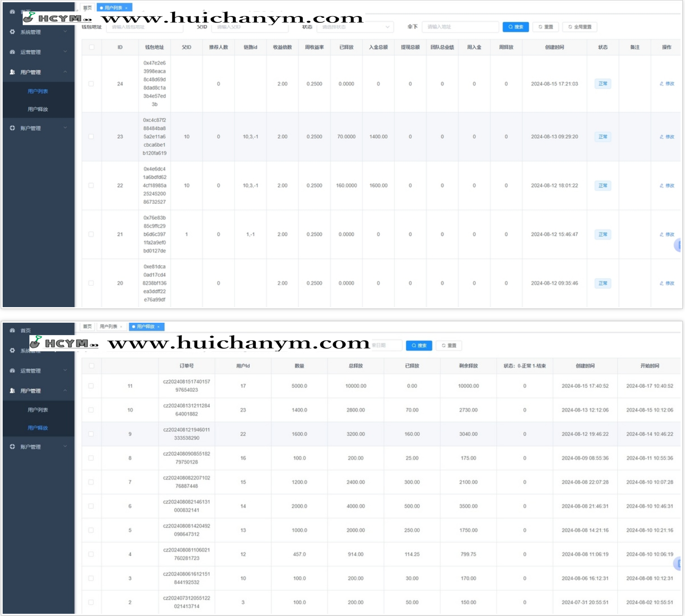
Task: Select the checkbox for user ID 20
Action: pyautogui.click(x=91, y=283)
